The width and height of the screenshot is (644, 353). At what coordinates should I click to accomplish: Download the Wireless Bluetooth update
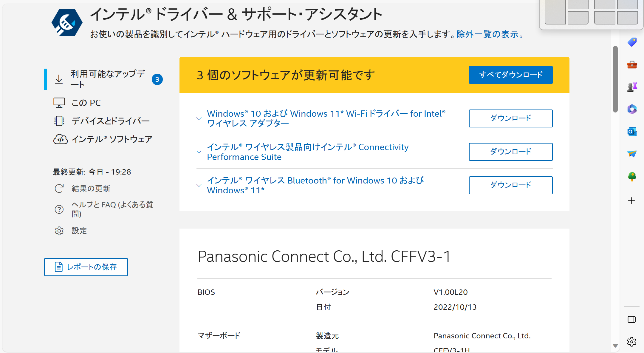click(511, 185)
